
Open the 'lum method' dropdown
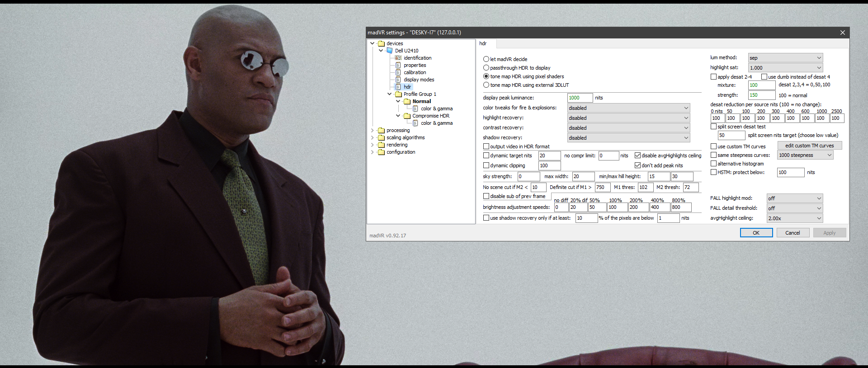tap(785, 58)
